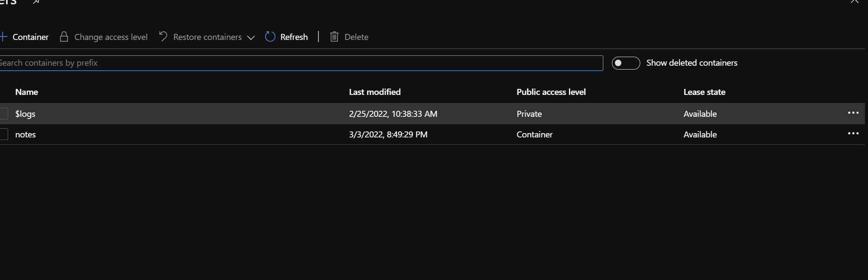Click the circular Refresh icon
This screenshot has width=868, height=280.
click(x=270, y=37)
